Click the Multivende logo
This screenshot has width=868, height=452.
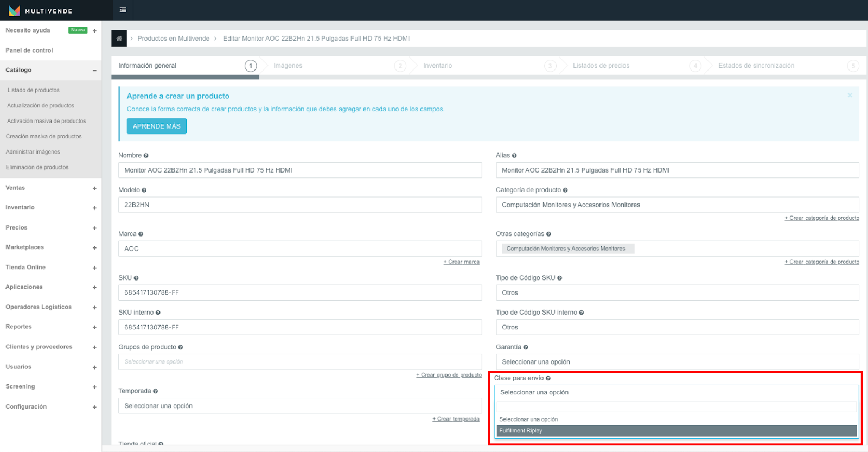(x=41, y=10)
